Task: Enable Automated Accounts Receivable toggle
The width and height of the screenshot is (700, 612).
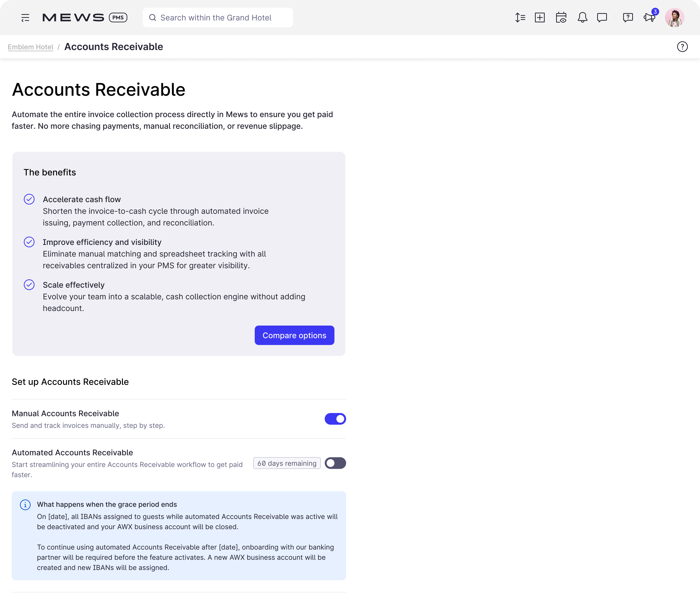Action: pos(335,463)
